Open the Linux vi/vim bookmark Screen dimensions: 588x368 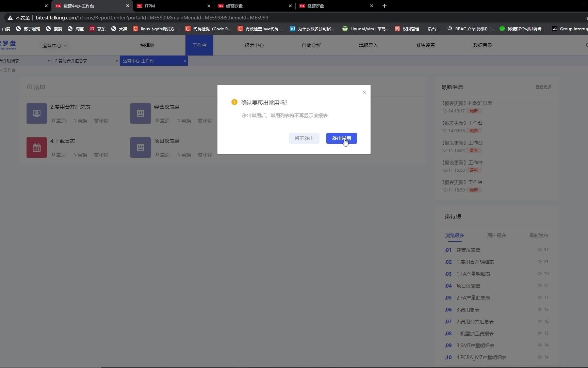click(x=365, y=29)
